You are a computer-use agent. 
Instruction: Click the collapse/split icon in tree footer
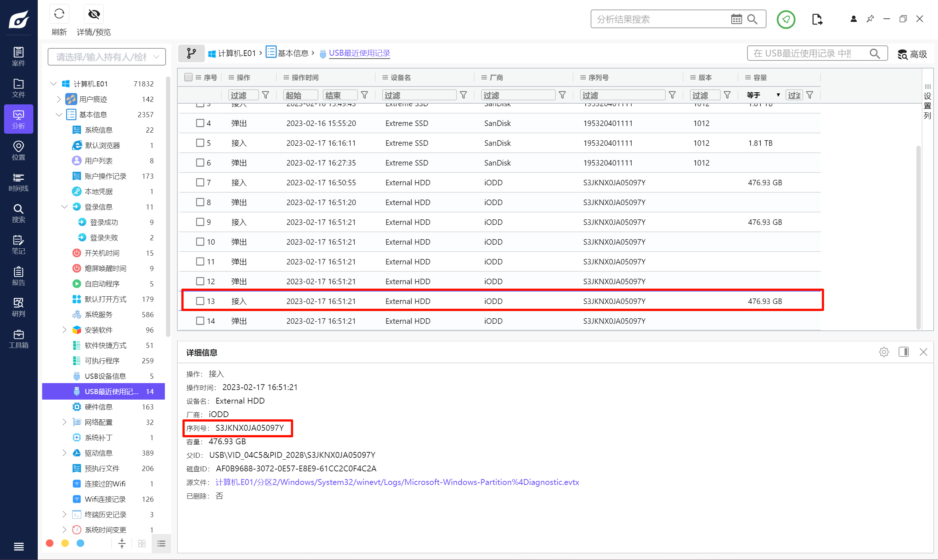tap(122, 544)
